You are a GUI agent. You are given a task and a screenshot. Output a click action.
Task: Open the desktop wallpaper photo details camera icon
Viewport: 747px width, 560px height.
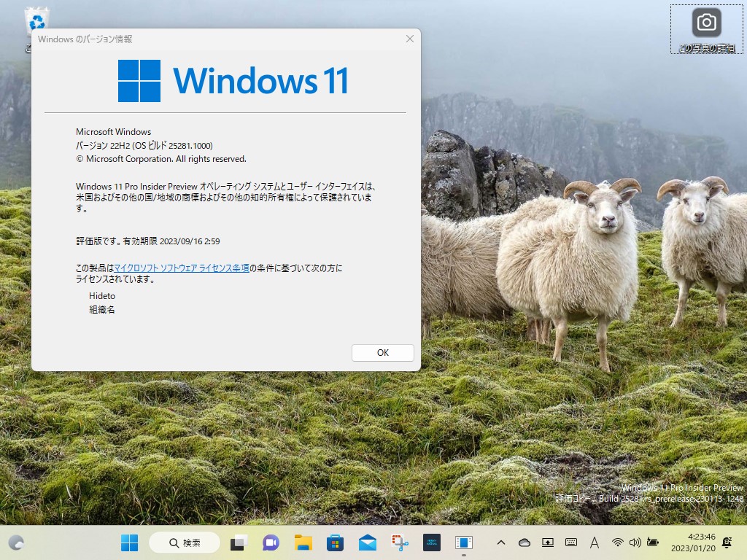point(705,23)
